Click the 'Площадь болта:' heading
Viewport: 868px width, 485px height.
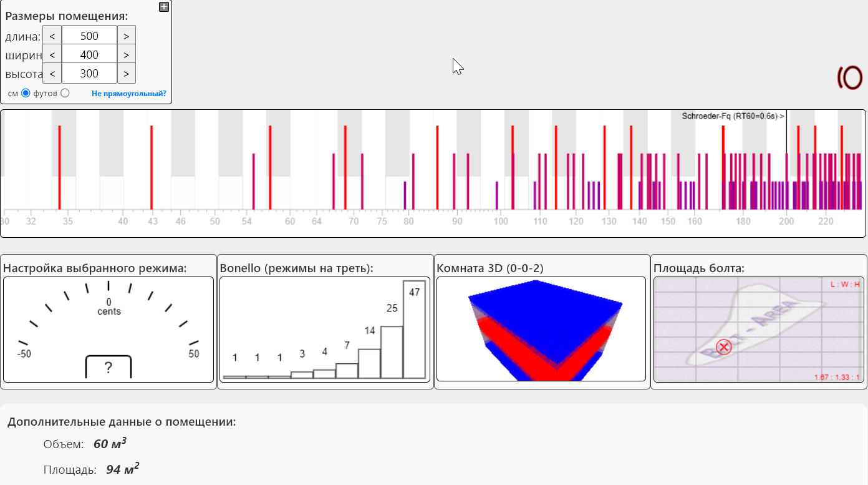tap(699, 268)
